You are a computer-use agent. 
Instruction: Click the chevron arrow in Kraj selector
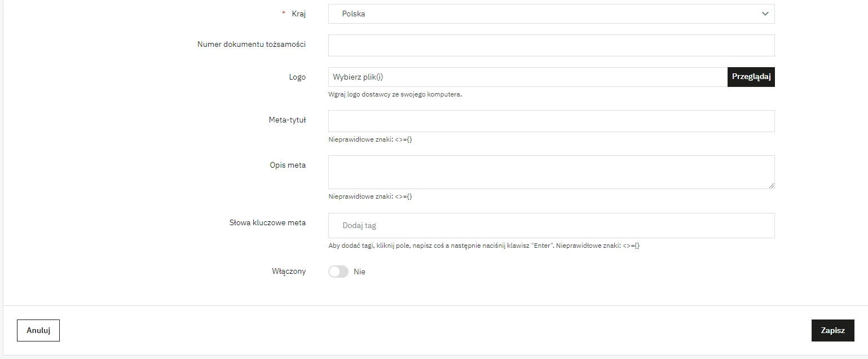(765, 14)
